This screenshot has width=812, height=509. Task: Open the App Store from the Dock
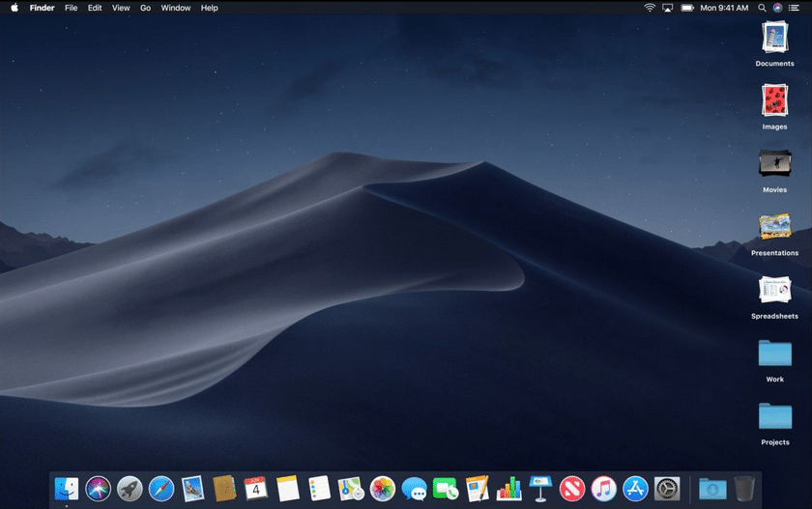(x=635, y=489)
